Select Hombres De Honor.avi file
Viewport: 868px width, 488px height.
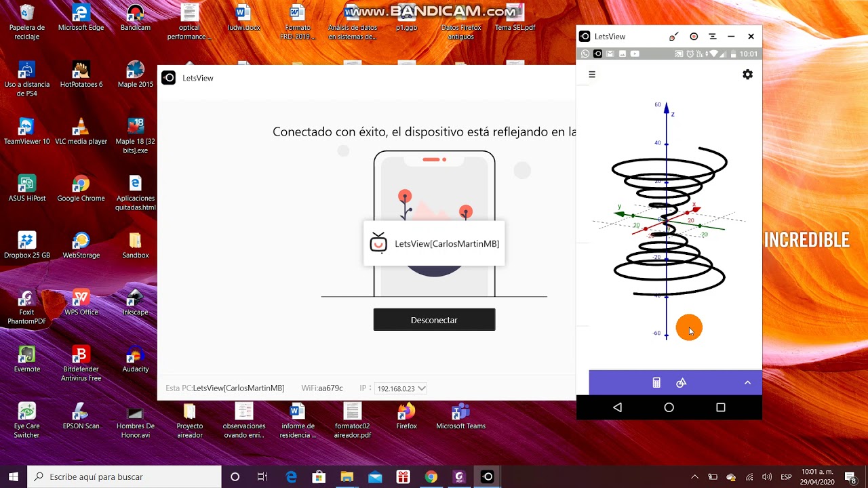click(136, 420)
